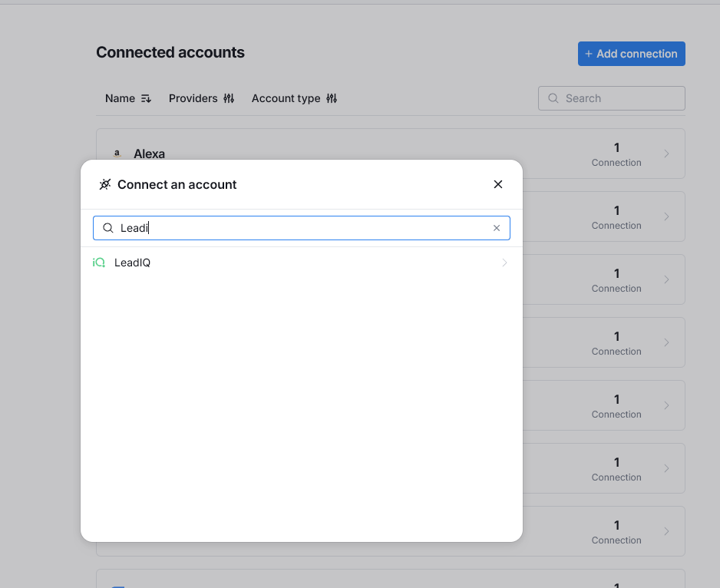Click inside the Leadi search field
The height and width of the screenshot is (588, 720).
click(x=301, y=228)
